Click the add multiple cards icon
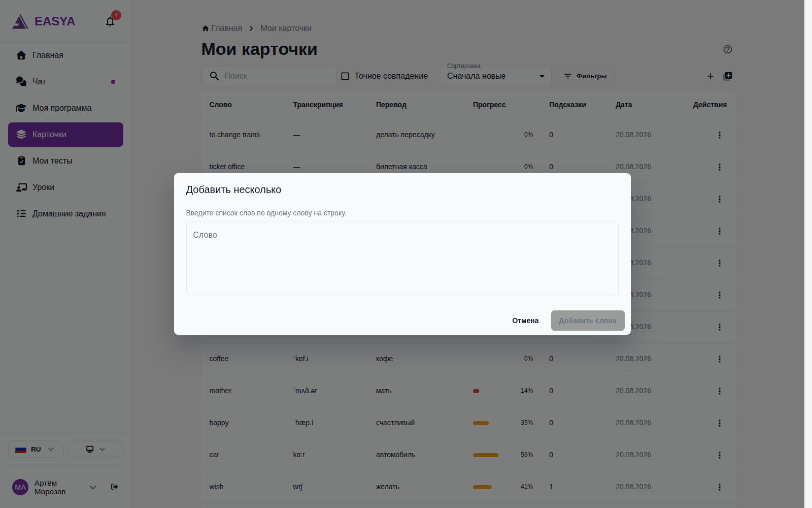 [x=728, y=76]
